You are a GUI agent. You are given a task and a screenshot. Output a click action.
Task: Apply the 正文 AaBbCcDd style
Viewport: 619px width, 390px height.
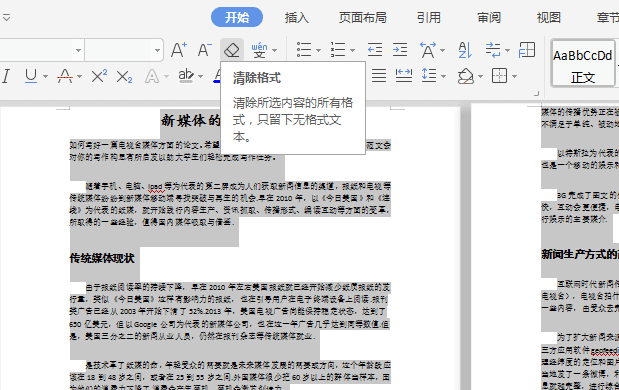(x=583, y=63)
